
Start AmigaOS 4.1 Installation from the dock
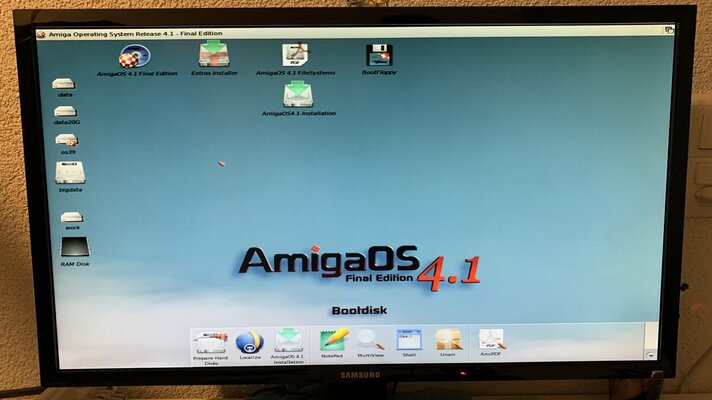click(x=288, y=341)
